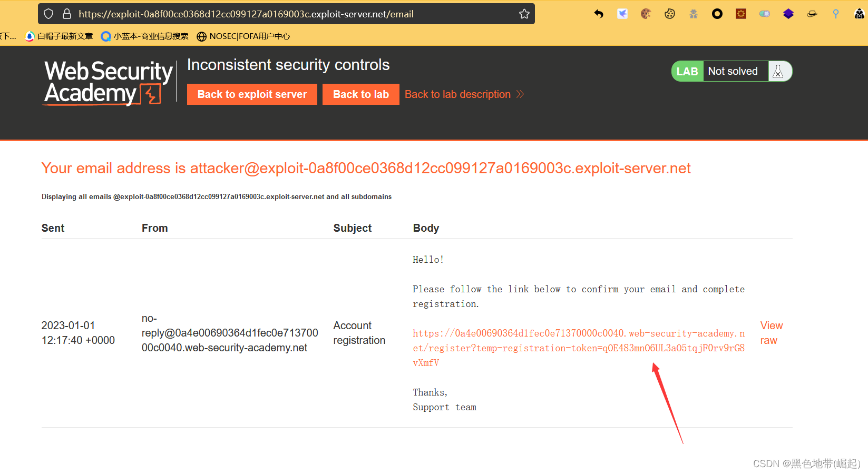Screen dimensions: 868x474
Task: Click the Support team signature text
Action: click(x=444, y=407)
